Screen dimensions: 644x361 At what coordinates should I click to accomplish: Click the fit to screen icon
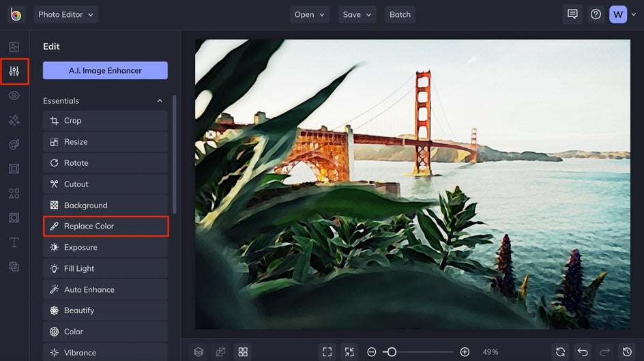[x=327, y=352]
